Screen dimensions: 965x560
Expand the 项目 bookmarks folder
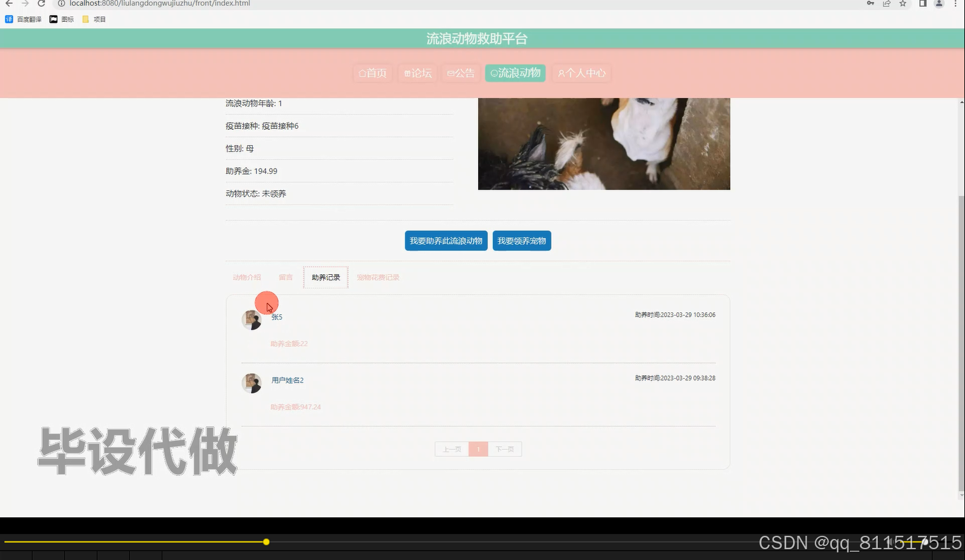pos(94,18)
